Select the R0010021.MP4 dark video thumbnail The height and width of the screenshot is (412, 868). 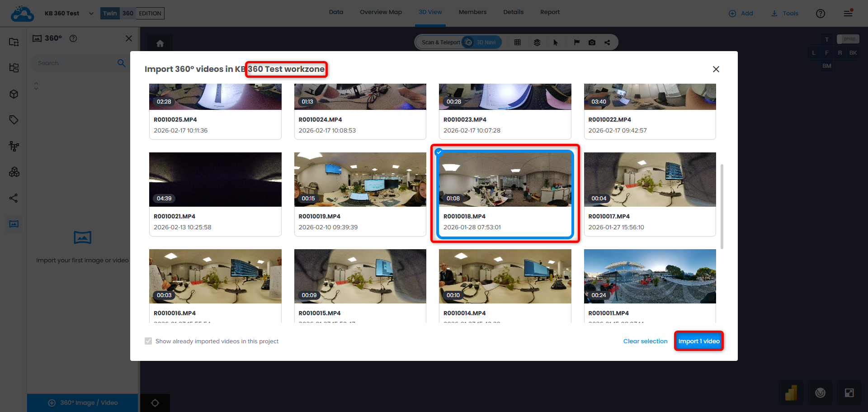(x=215, y=180)
